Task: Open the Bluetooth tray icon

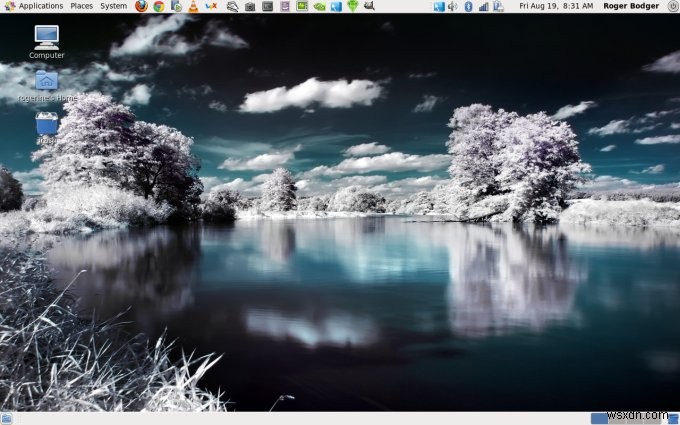Action: pyautogui.click(x=468, y=6)
